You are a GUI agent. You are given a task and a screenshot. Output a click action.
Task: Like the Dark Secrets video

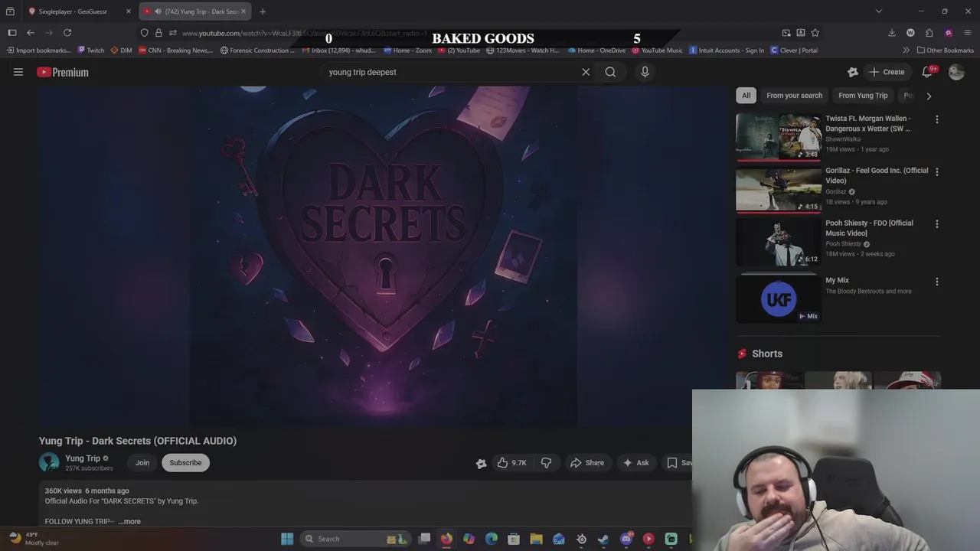[511, 463]
